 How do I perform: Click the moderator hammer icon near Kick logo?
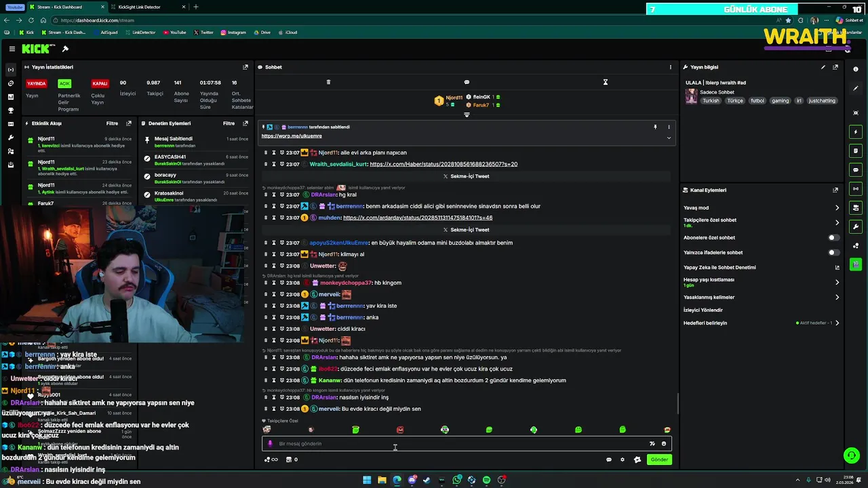tap(65, 49)
